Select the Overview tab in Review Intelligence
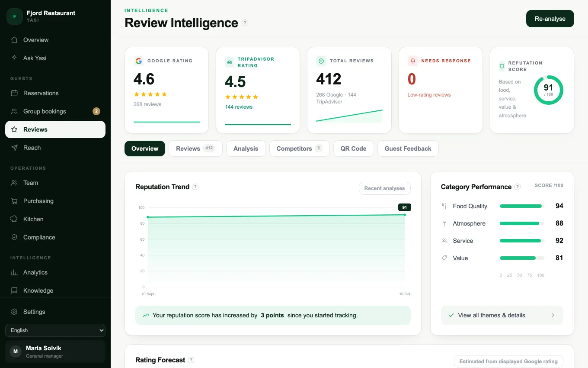 pos(145,148)
